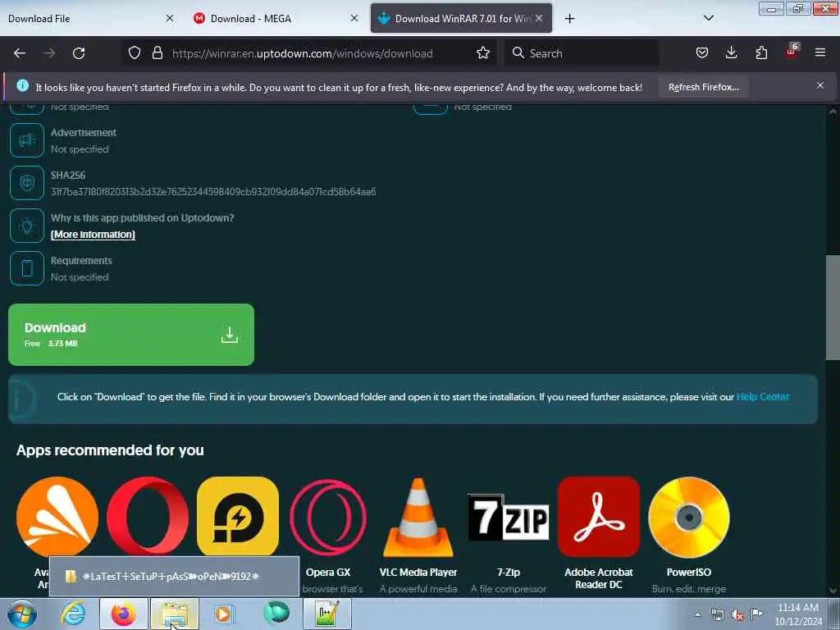Click the VLC Media Player name
This screenshot has height=630, width=840.
click(x=418, y=572)
